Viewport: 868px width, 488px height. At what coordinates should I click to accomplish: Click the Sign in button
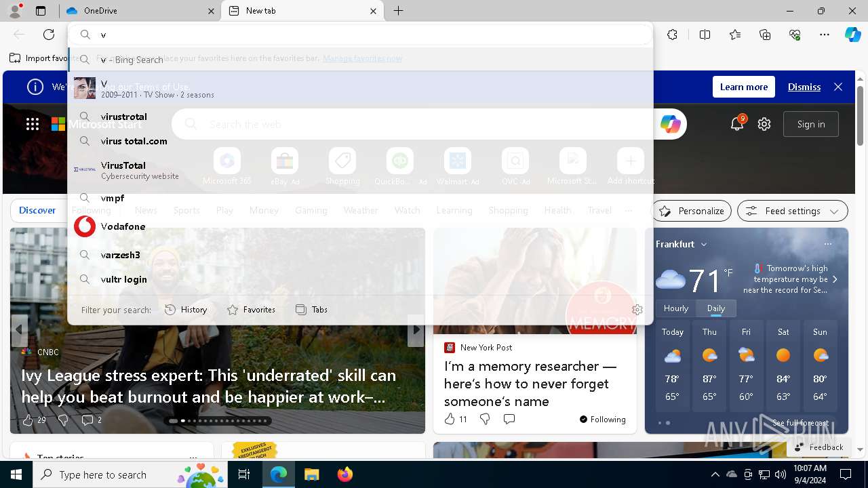tap(811, 124)
